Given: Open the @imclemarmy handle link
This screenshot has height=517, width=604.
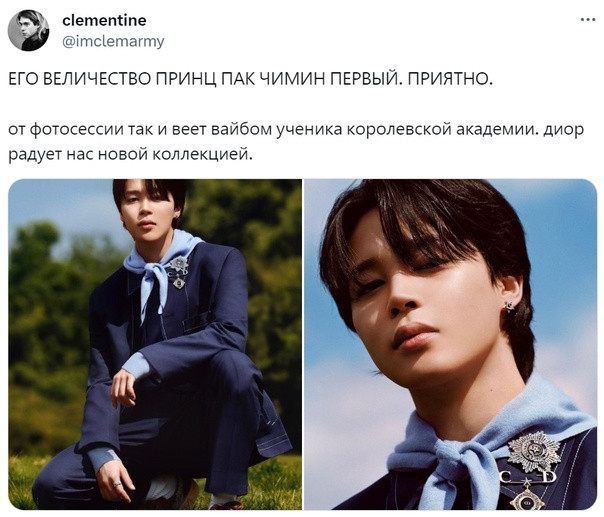Looking at the screenshot, I should coord(113,41).
